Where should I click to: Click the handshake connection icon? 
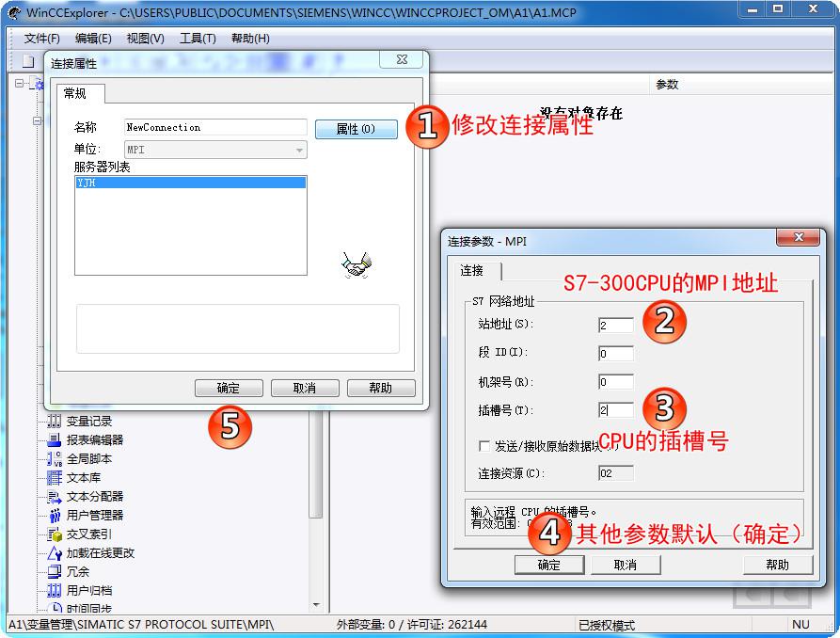click(356, 264)
